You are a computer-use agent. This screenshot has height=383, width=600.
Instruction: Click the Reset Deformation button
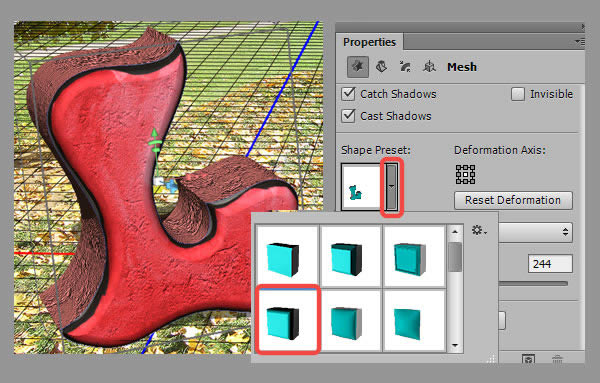tap(513, 200)
